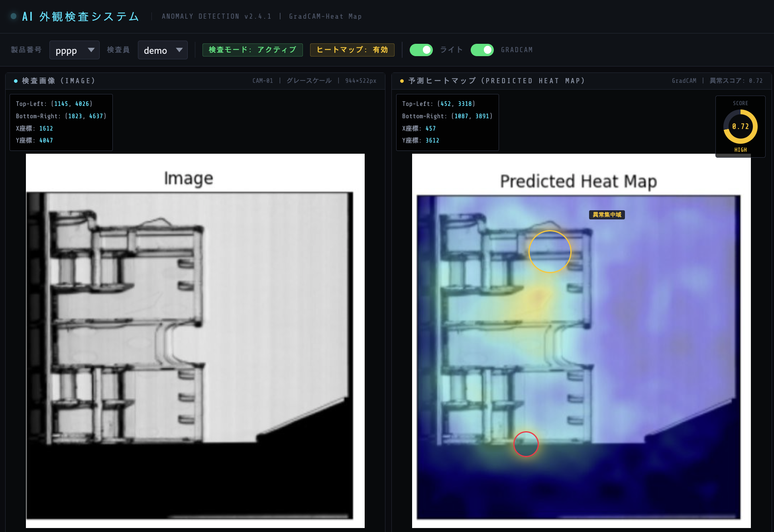Select the 検査画像 (IMAGE) panel header
This screenshot has height=532, width=774.
pyautogui.click(x=195, y=81)
